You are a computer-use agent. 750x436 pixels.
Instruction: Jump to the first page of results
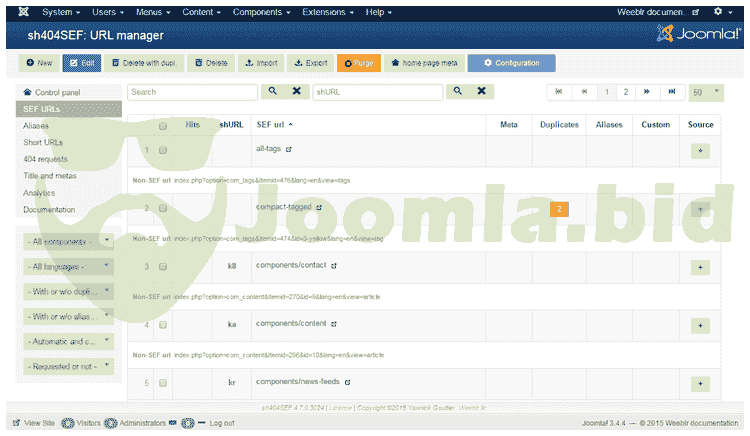pyautogui.click(x=559, y=91)
